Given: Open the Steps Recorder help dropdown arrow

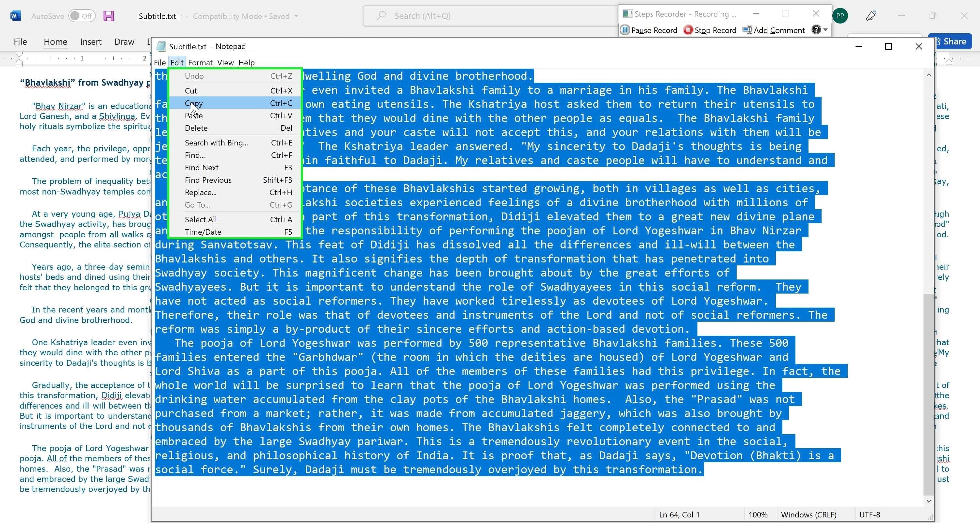Looking at the screenshot, I should (825, 30).
